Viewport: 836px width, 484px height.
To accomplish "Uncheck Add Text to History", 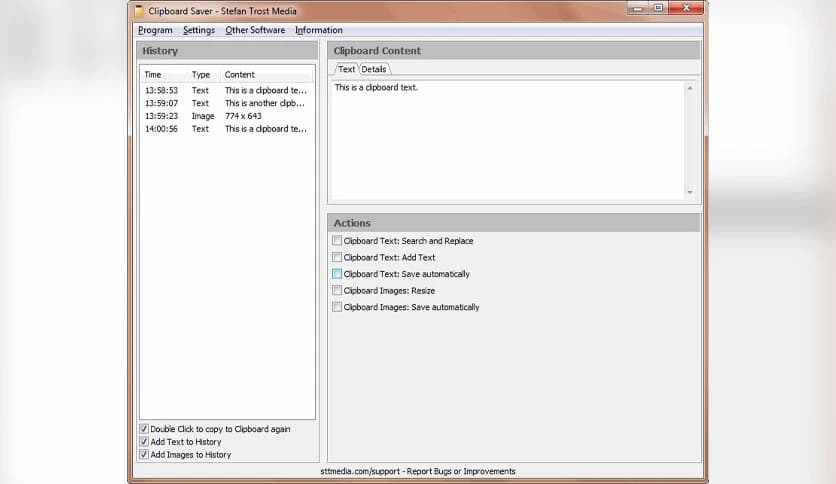I will (144, 441).
